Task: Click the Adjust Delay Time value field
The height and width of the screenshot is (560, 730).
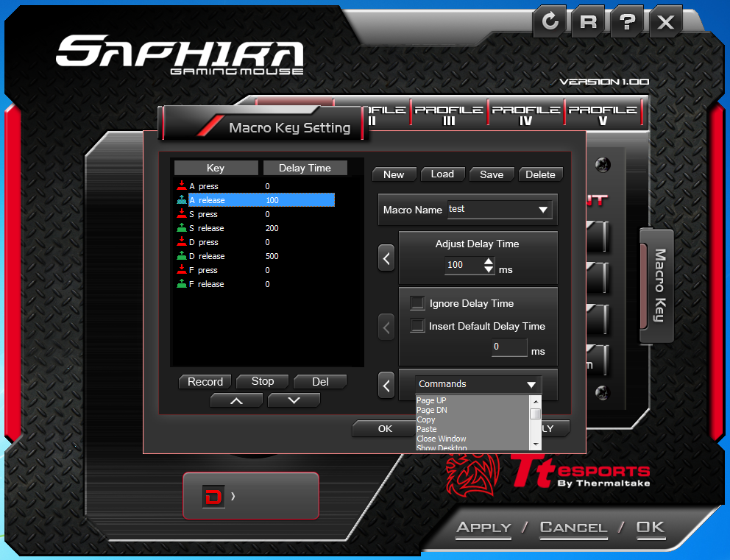Action: point(464,265)
